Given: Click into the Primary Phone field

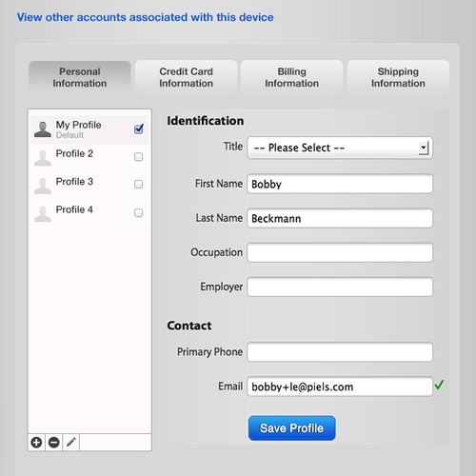Looking at the screenshot, I should click(x=340, y=352).
